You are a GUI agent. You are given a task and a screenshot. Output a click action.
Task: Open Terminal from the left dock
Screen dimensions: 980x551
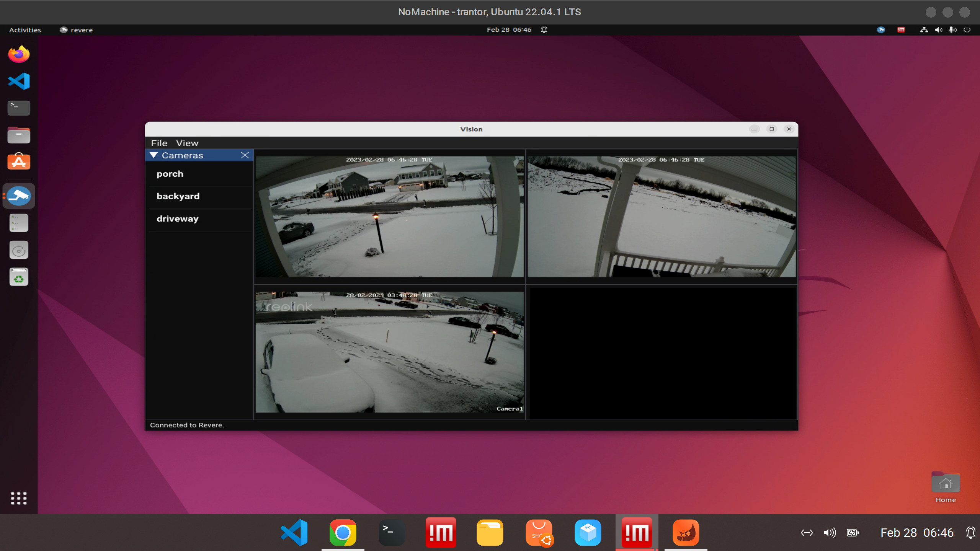[x=19, y=108]
